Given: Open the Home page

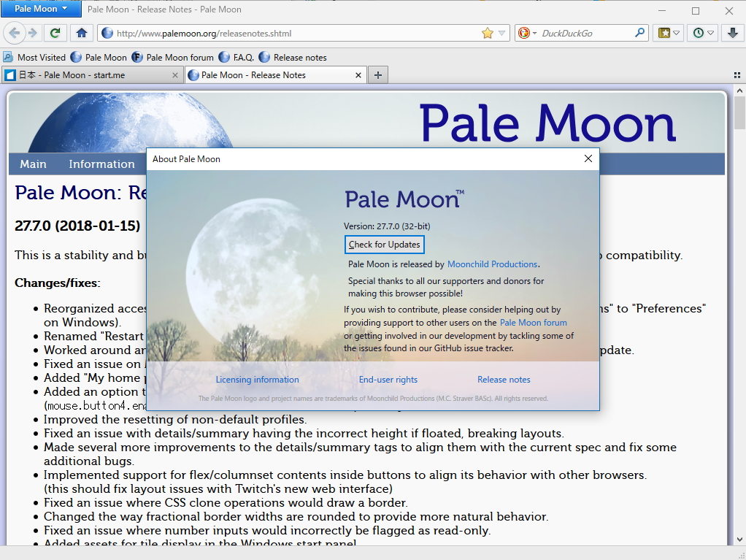Looking at the screenshot, I should click(81, 33).
